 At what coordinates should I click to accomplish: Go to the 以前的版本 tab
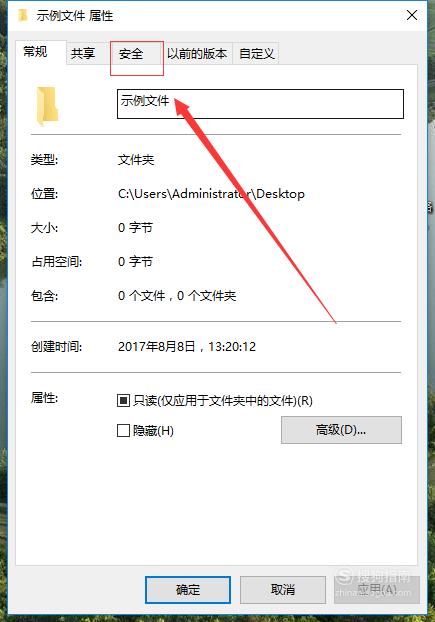tap(197, 54)
